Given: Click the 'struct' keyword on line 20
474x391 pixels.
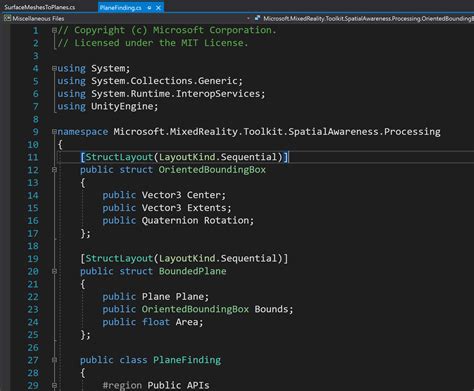Looking at the screenshot, I should [136, 271].
